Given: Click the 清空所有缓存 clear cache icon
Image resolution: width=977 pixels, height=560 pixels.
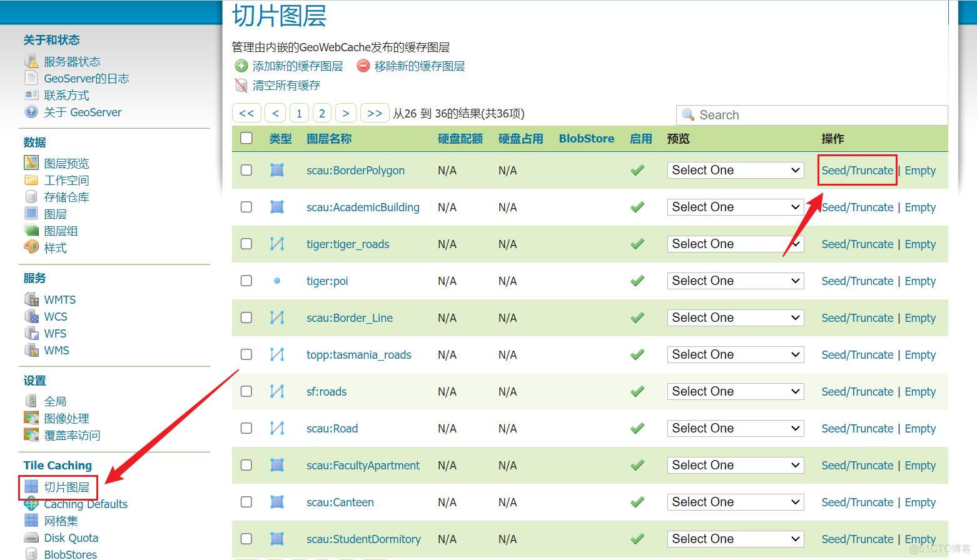Looking at the screenshot, I should (241, 85).
